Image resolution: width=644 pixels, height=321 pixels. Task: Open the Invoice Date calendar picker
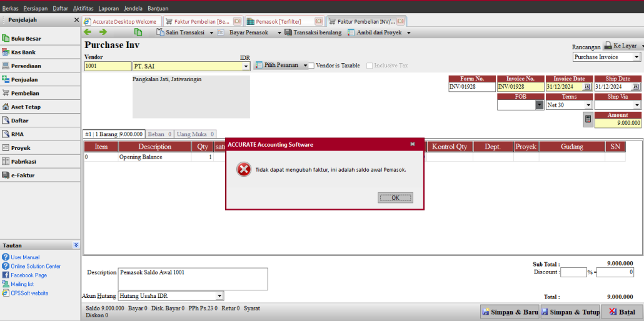[587, 87]
